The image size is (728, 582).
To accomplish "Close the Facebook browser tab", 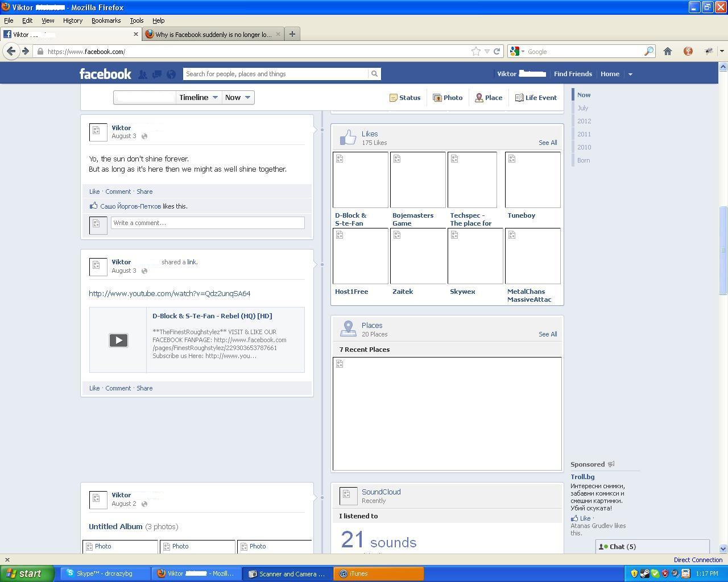I will click(135, 34).
